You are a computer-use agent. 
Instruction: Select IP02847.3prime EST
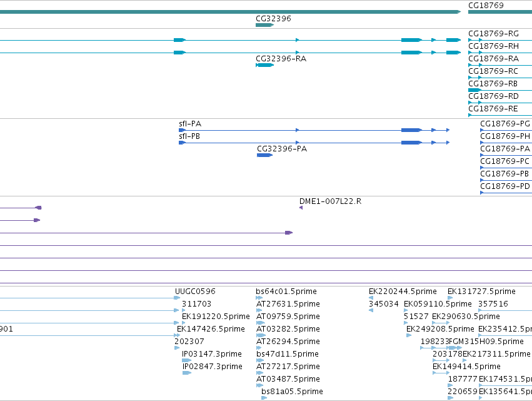(213, 367)
